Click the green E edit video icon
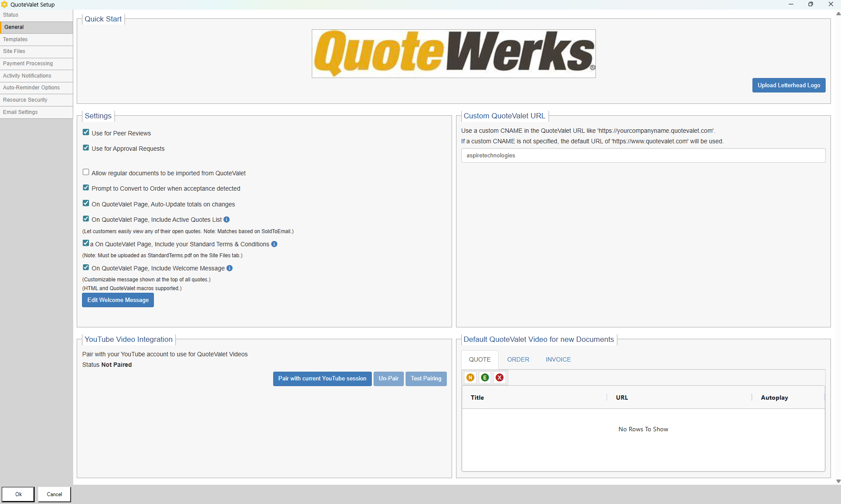The width and height of the screenshot is (841, 504). tap(485, 377)
